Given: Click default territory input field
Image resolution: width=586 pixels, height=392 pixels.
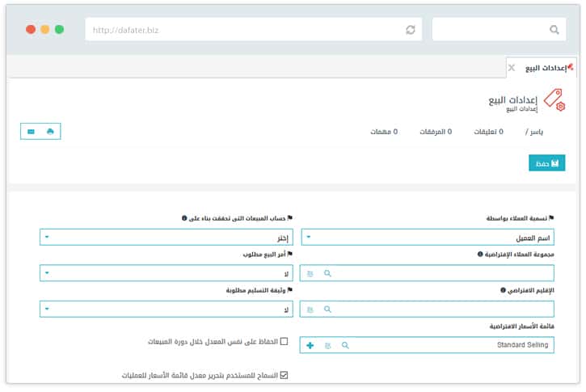Looking at the screenshot, I should tap(427, 309).
